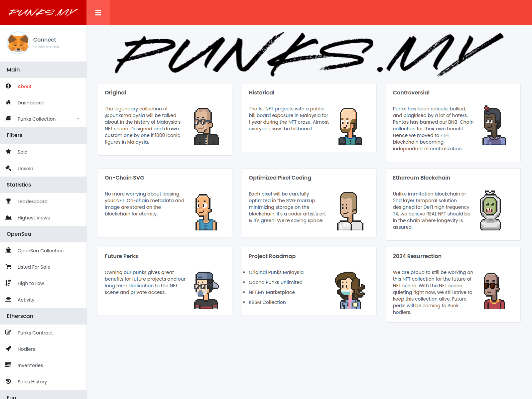532x399 pixels.
Task: Click Connect to Metamask text
Action: tap(46, 43)
